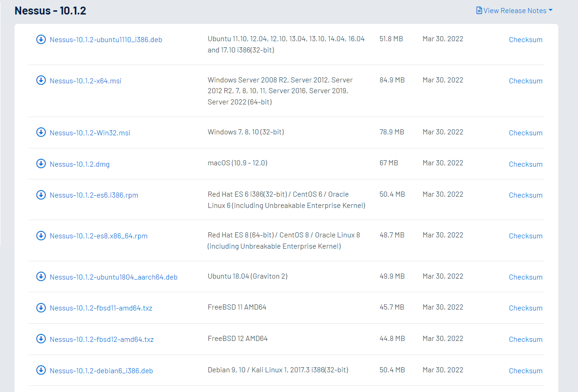Open Checksum for the macOS dmg row
The image size is (578, 392).
(526, 164)
